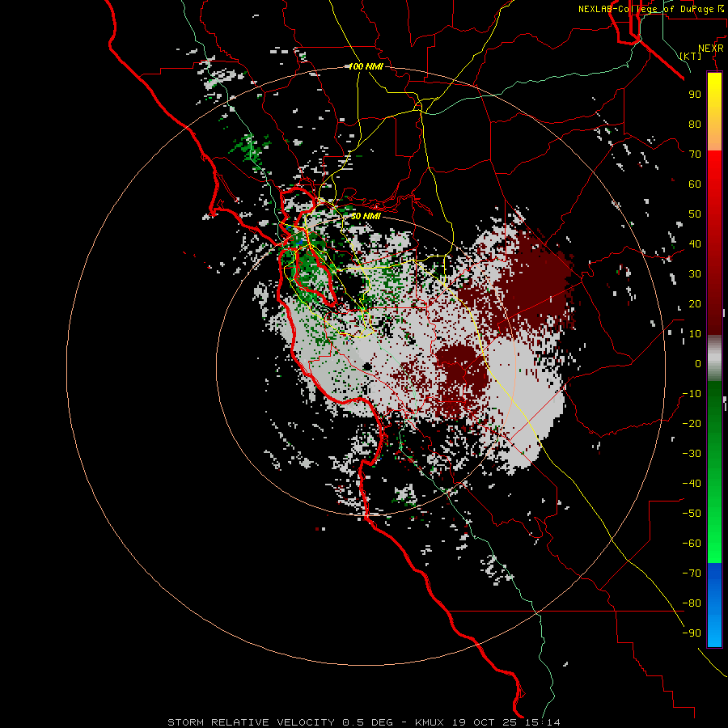This screenshot has width=728, height=728.
Task: Click the "[KT]" units label
Action: tap(690, 56)
